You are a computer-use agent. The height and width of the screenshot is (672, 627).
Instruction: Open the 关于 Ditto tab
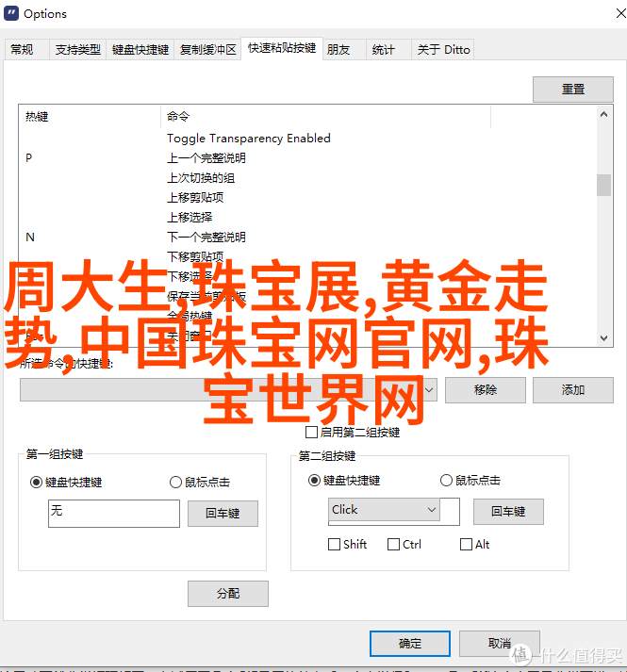pyautogui.click(x=443, y=50)
